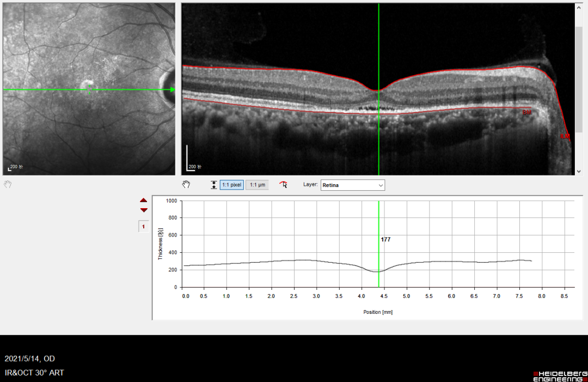This screenshot has width=588, height=382.
Task: Activate the red segmentation edit tool
Action: point(284,184)
